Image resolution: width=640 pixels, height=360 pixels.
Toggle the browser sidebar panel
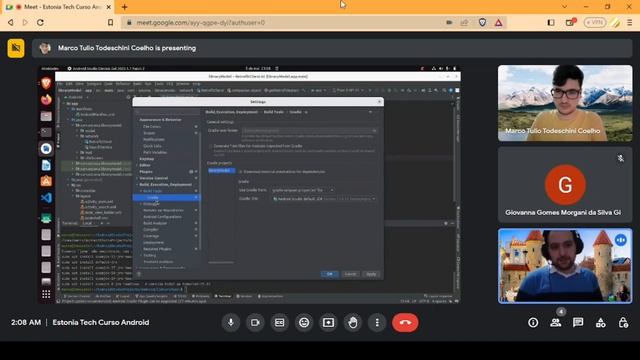pyautogui.click(x=551, y=22)
